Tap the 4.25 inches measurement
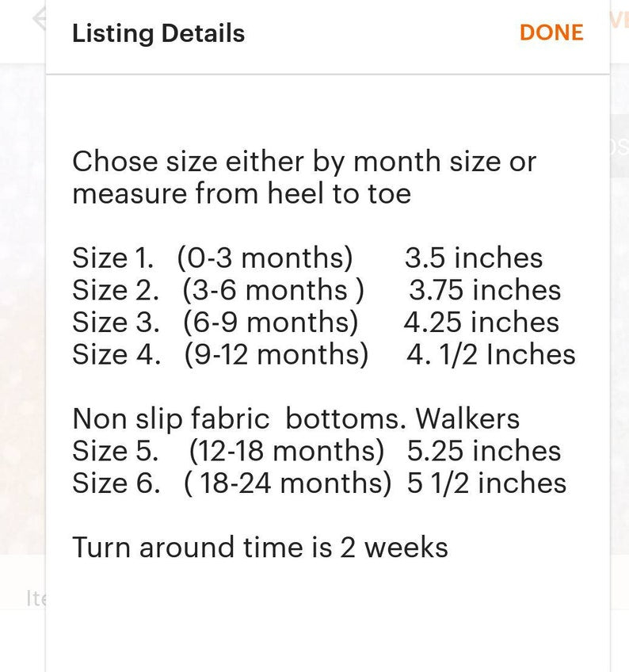Screen dimensions: 629x672 tap(481, 322)
